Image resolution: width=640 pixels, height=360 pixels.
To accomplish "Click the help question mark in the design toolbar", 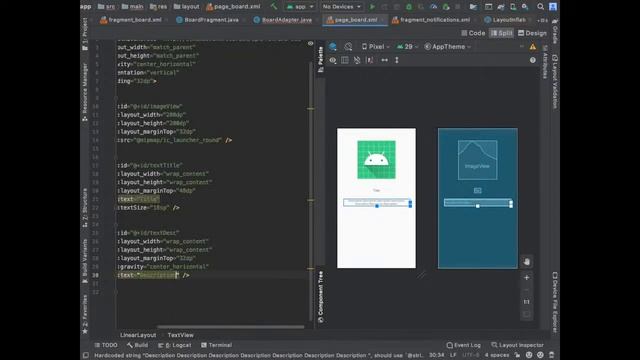I will [533, 60].
